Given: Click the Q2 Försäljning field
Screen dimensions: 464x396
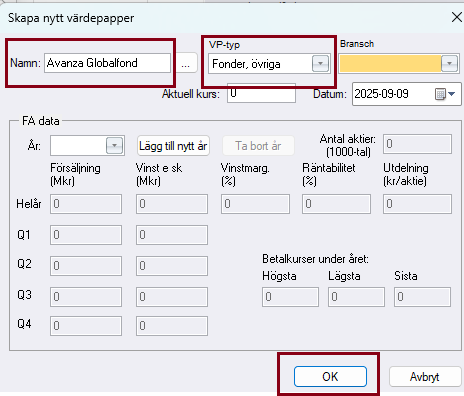Looking at the screenshot, I should pos(86,266).
